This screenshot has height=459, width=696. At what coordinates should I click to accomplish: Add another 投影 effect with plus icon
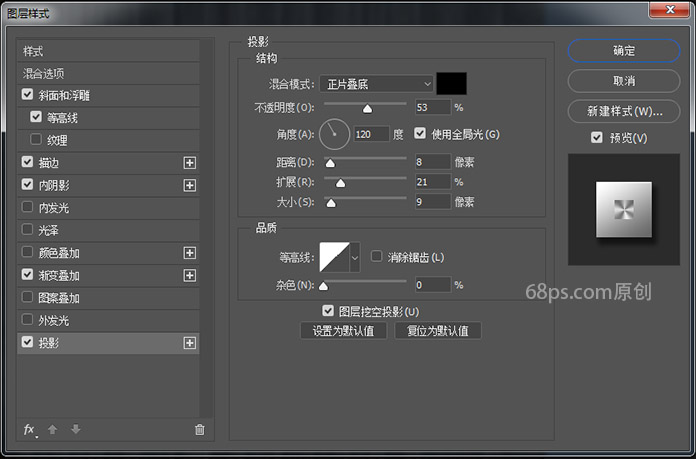coord(190,343)
